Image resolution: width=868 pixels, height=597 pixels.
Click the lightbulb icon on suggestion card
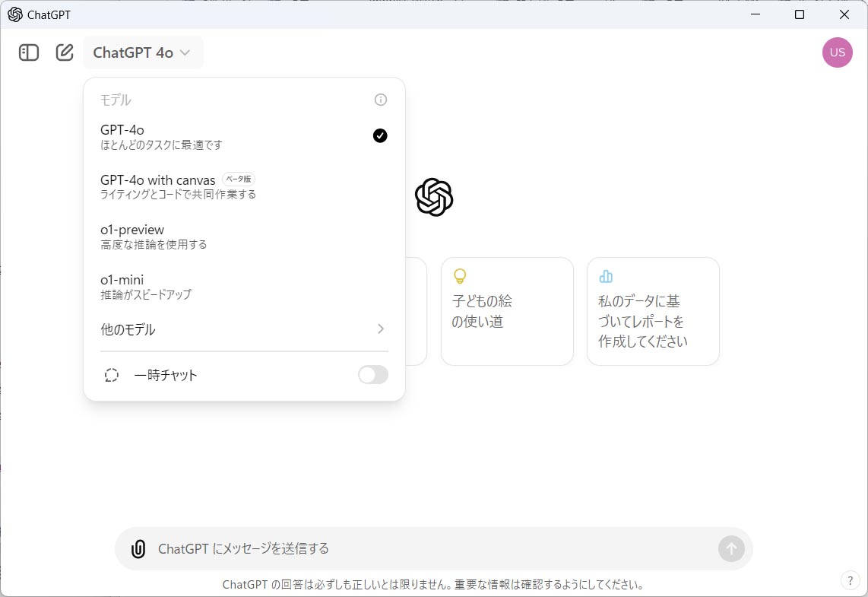[x=460, y=276]
